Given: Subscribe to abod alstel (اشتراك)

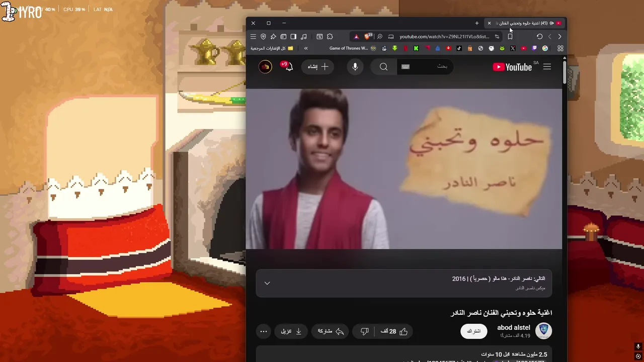Looking at the screenshot, I should (x=474, y=331).
